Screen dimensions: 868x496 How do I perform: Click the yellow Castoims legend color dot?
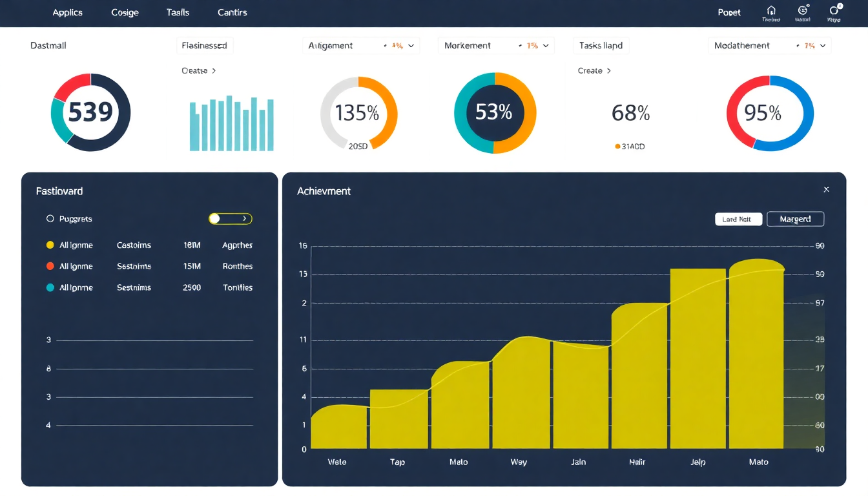tap(50, 245)
